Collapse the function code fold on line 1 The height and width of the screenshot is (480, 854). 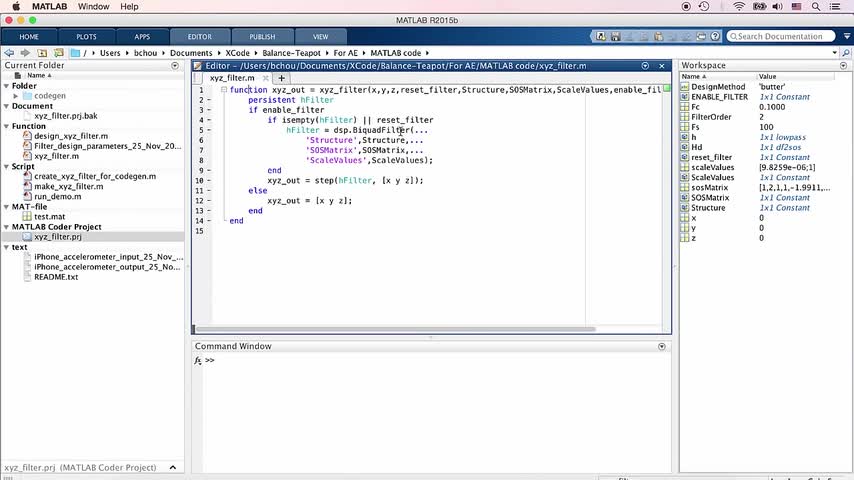[x=223, y=89]
